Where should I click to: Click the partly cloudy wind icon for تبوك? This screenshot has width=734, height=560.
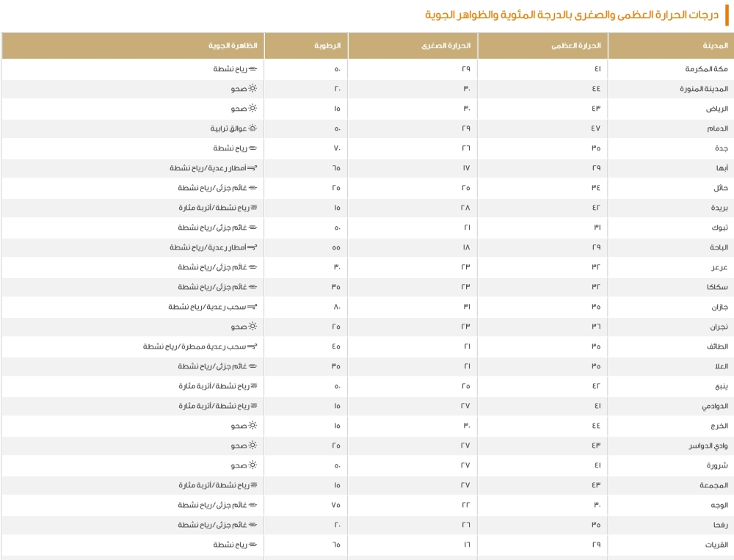252,228
